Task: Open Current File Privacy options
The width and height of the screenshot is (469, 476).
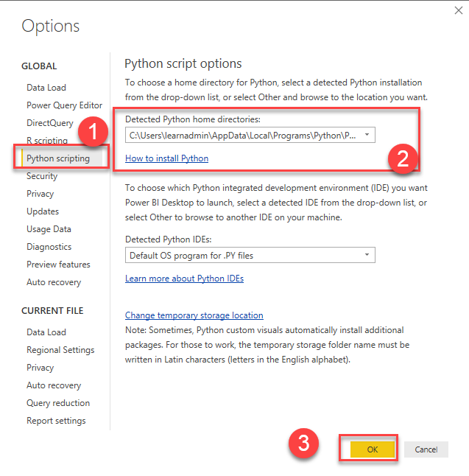Action: click(x=40, y=368)
